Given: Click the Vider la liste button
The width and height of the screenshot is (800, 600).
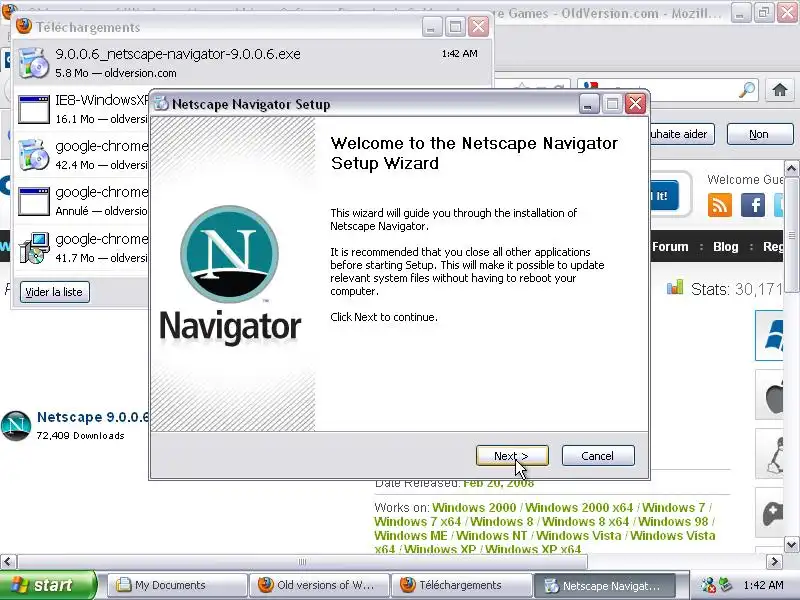Looking at the screenshot, I should tap(55, 292).
